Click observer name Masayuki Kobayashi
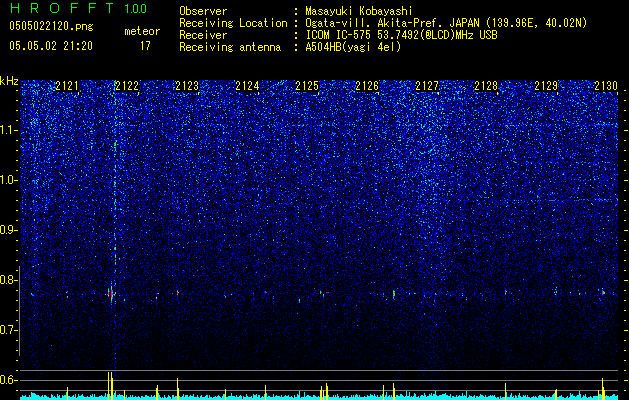 pos(359,11)
